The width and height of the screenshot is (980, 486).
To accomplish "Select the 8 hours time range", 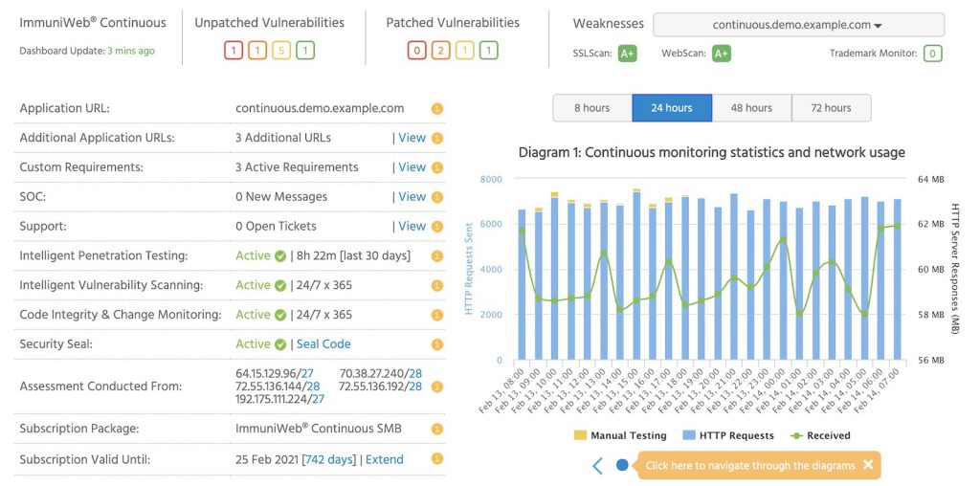I will (591, 108).
